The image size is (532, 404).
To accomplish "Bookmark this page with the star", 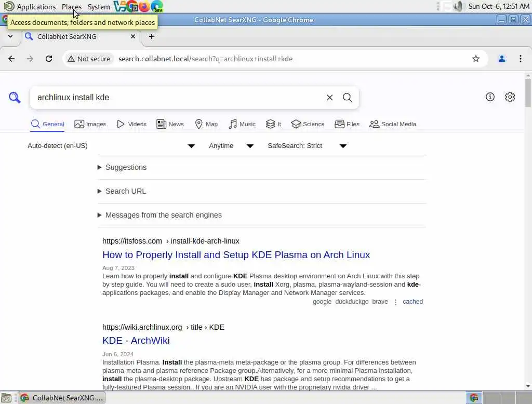I will (x=476, y=59).
